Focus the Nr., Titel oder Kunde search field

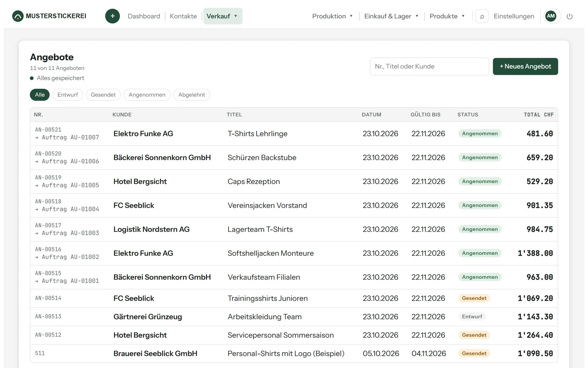pyautogui.click(x=429, y=66)
